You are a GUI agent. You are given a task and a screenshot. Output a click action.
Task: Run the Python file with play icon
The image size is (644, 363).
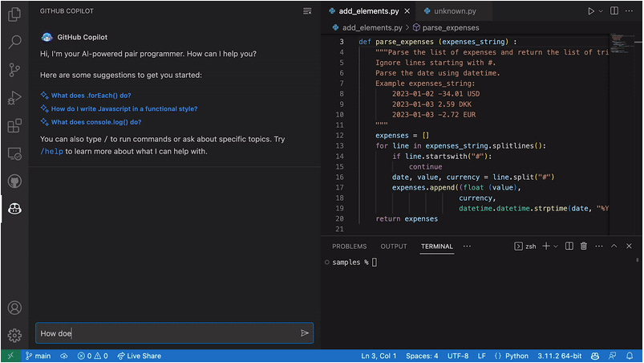pos(590,11)
